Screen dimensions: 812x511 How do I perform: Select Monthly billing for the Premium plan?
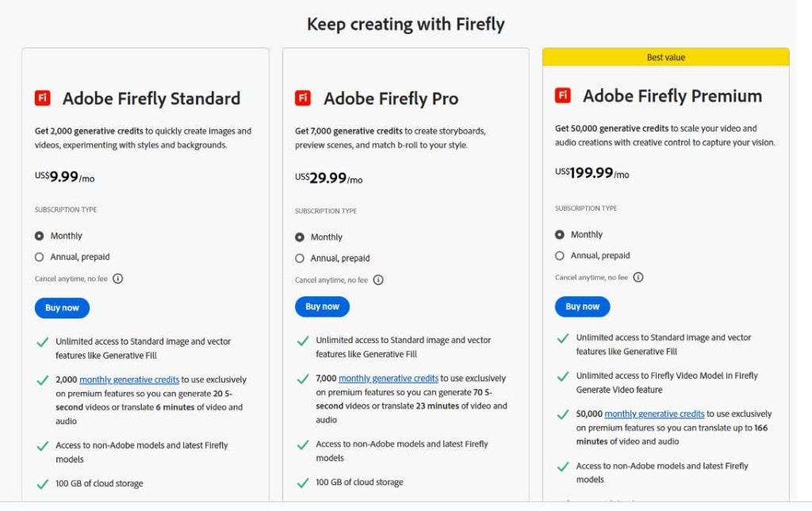558,234
